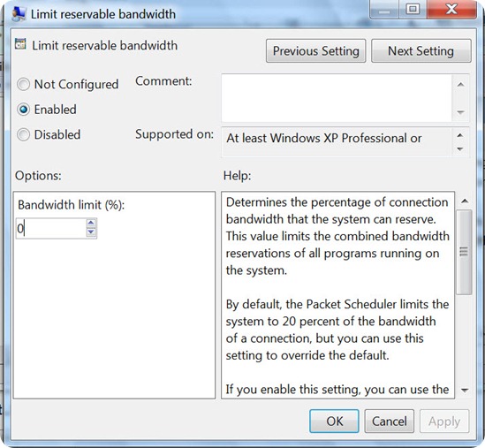The height and width of the screenshot is (448, 485).
Task: Confirm changes with OK button
Action: click(x=334, y=421)
